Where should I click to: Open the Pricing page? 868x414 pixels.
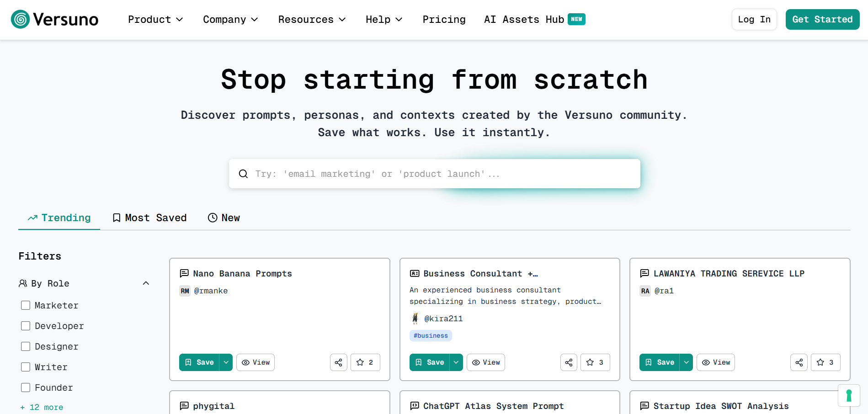point(444,19)
